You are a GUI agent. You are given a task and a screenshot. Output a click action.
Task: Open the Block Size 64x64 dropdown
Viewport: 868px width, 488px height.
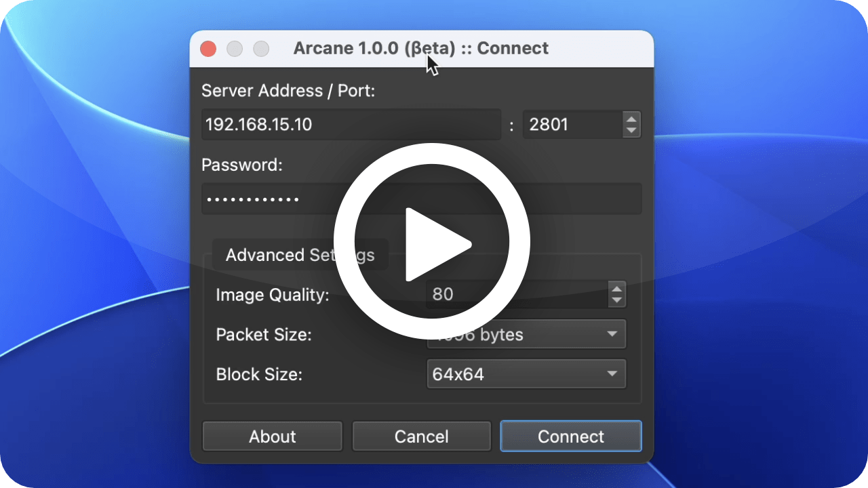(526, 374)
